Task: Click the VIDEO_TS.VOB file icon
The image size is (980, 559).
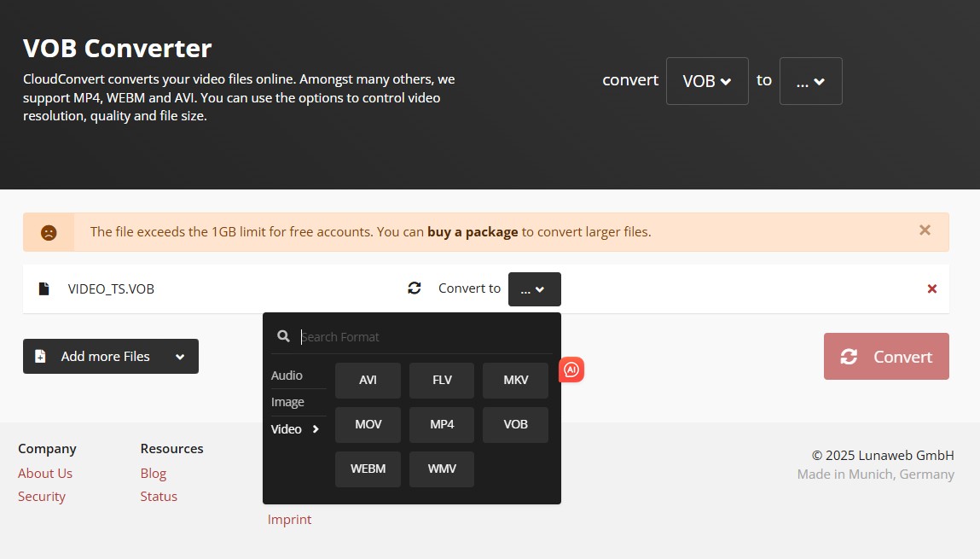Action: click(x=43, y=288)
